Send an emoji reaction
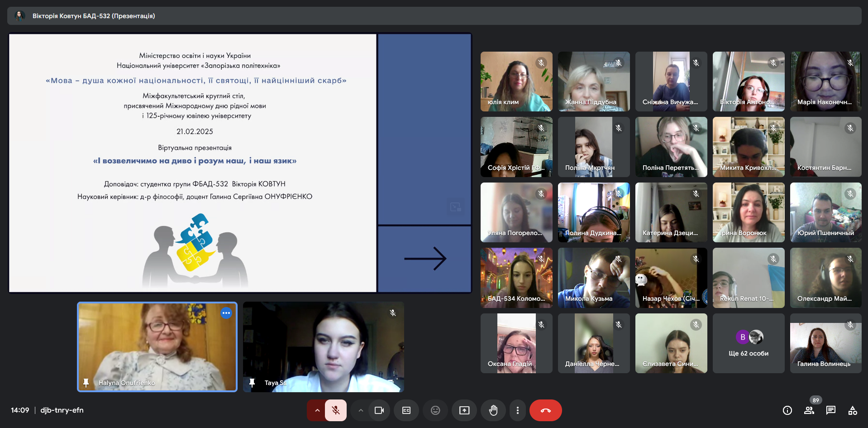 435,410
